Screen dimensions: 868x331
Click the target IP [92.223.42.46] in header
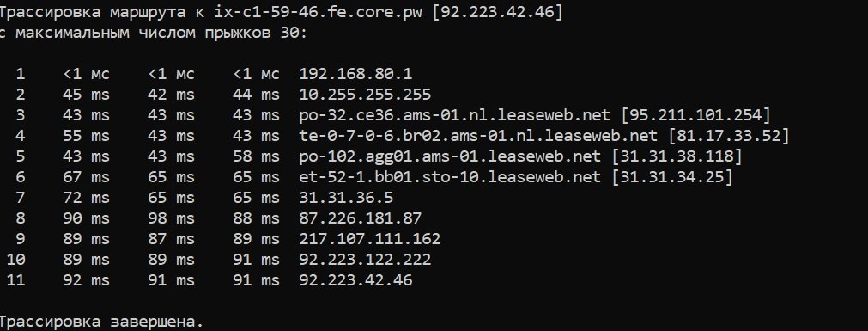click(x=497, y=12)
